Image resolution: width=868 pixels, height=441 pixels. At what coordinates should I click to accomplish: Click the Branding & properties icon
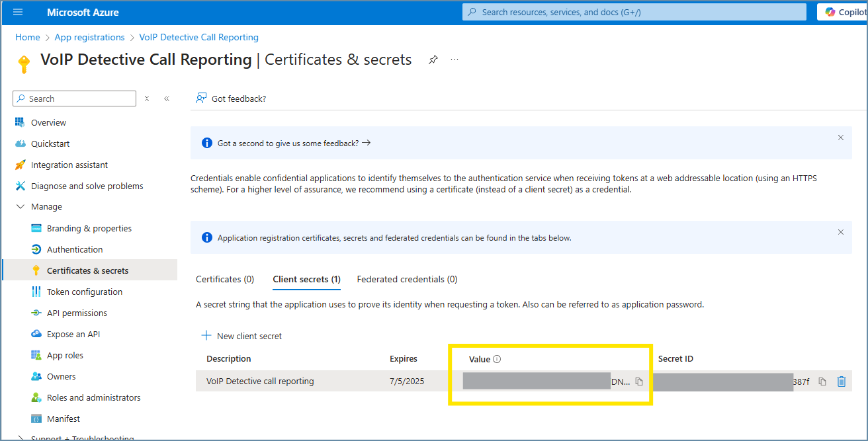tap(36, 228)
